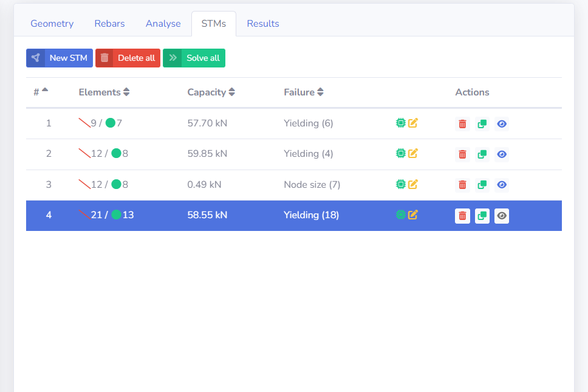Click the eye icon on highlighted STM 4
588x392 pixels.
[x=502, y=216]
